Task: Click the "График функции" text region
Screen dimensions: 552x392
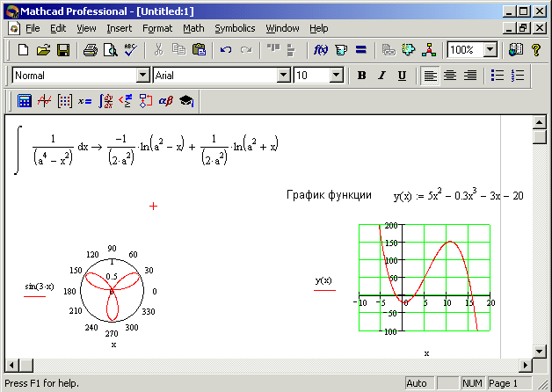Action: [x=329, y=194]
